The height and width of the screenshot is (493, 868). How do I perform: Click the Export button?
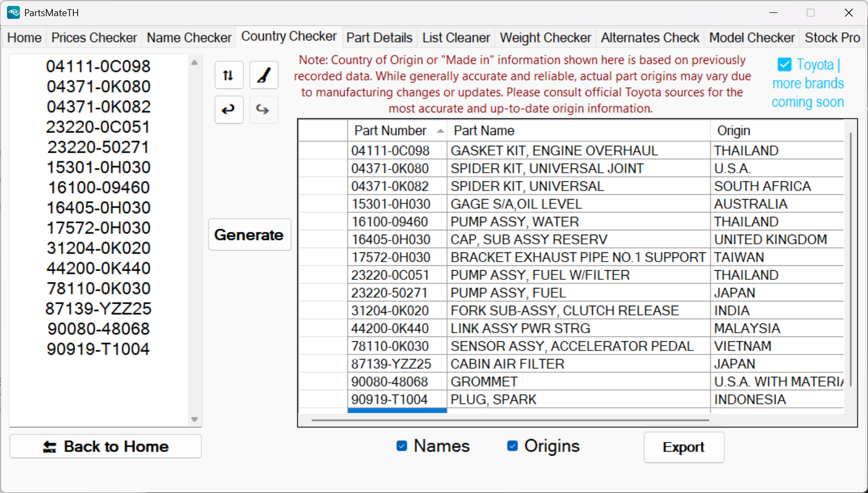(x=683, y=447)
